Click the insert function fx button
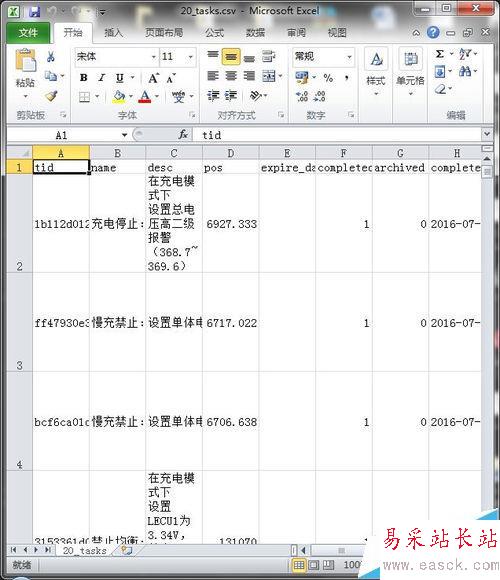This screenshot has width=500, height=580. tap(183, 135)
